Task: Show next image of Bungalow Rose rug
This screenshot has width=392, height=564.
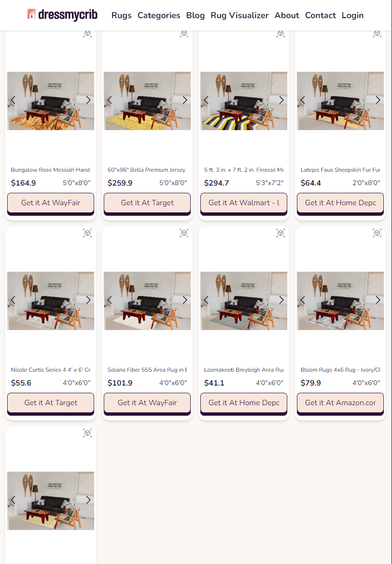Action: pyautogui.click(x=88, y=100)
